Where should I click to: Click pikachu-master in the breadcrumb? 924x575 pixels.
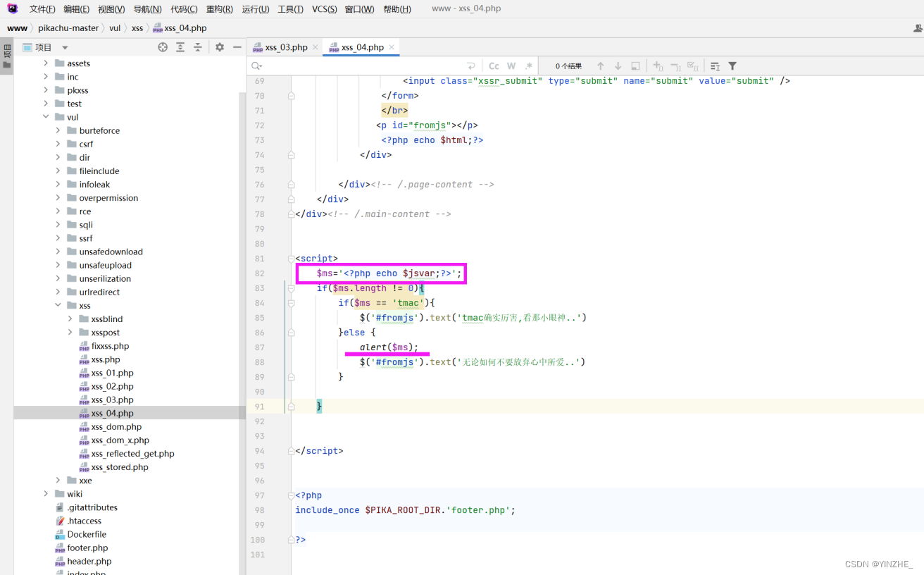(68, 28)
